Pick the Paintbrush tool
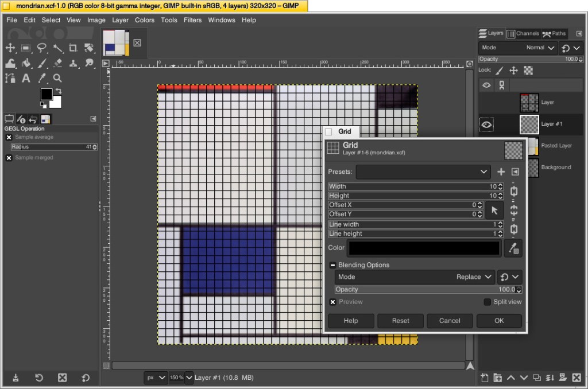 [x=41, y=63]
